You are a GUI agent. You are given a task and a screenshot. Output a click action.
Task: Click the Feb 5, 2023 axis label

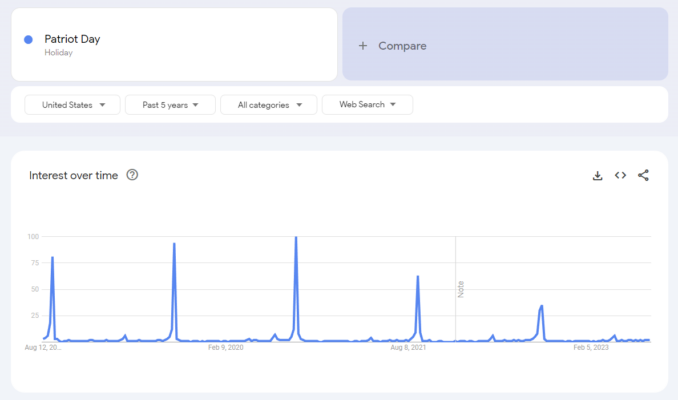(591, 347)
